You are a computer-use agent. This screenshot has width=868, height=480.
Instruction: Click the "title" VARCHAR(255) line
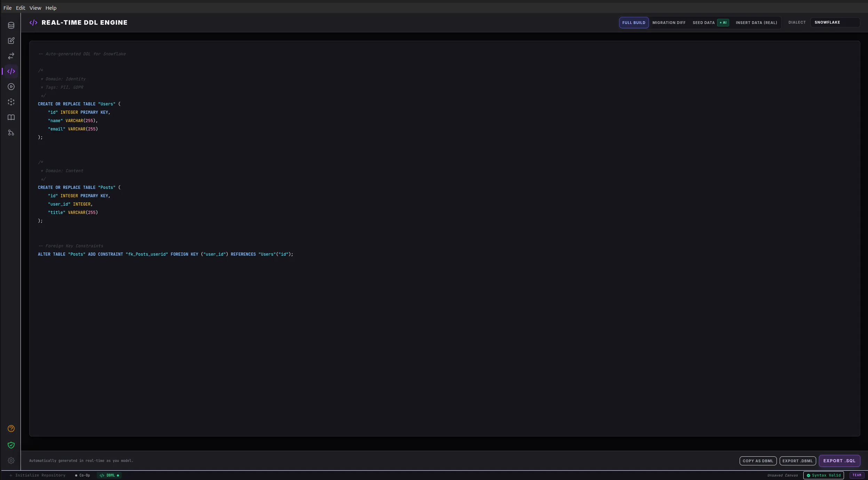pos(73,213)
